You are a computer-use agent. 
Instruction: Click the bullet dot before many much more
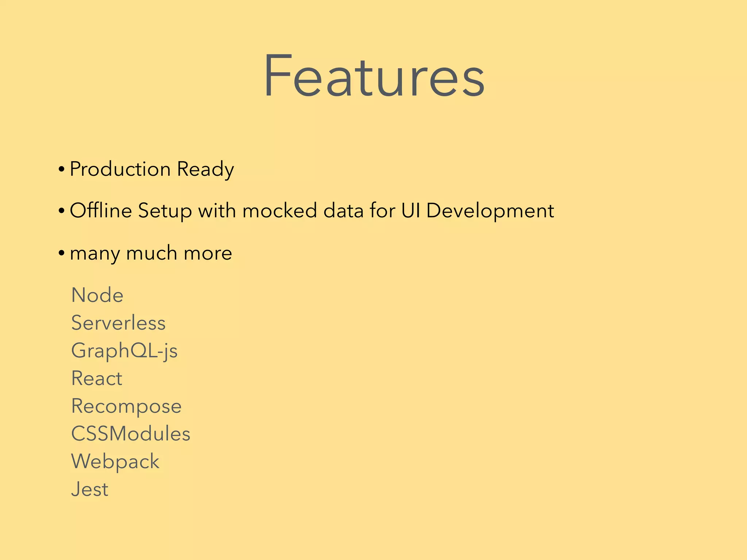pyautogui.click(x=62, y=253)
